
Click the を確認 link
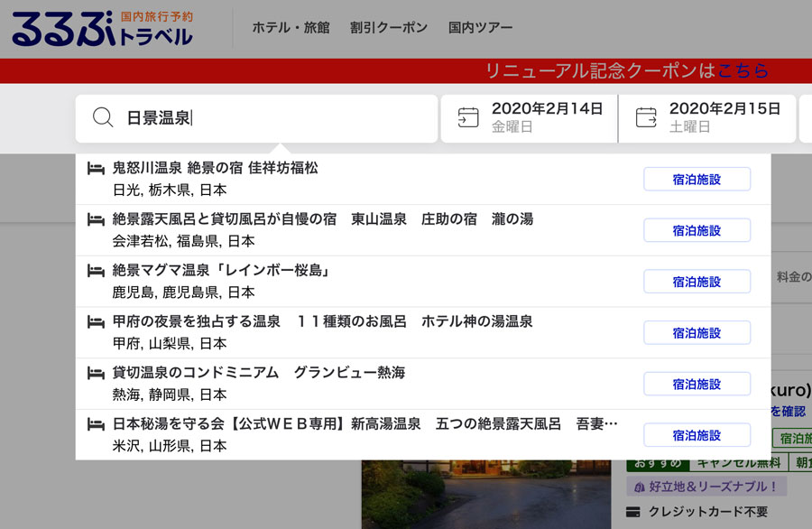[x=789, y=412]
